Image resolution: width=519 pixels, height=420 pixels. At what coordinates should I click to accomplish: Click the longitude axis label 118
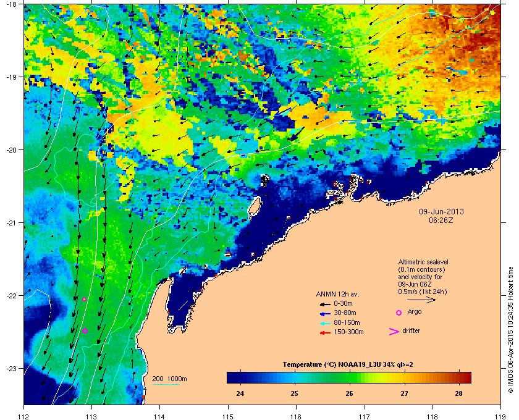(x=432, y=416)
